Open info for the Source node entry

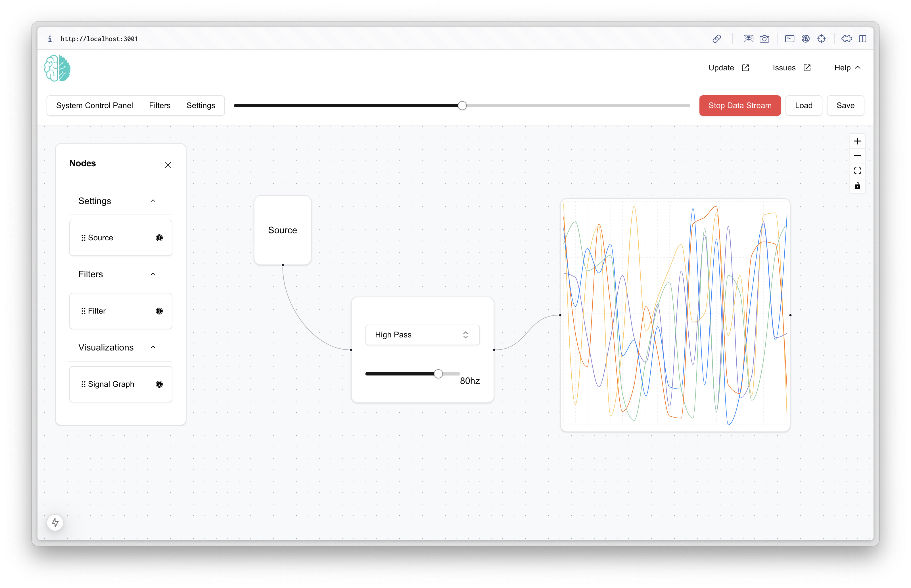click(159, 238)
